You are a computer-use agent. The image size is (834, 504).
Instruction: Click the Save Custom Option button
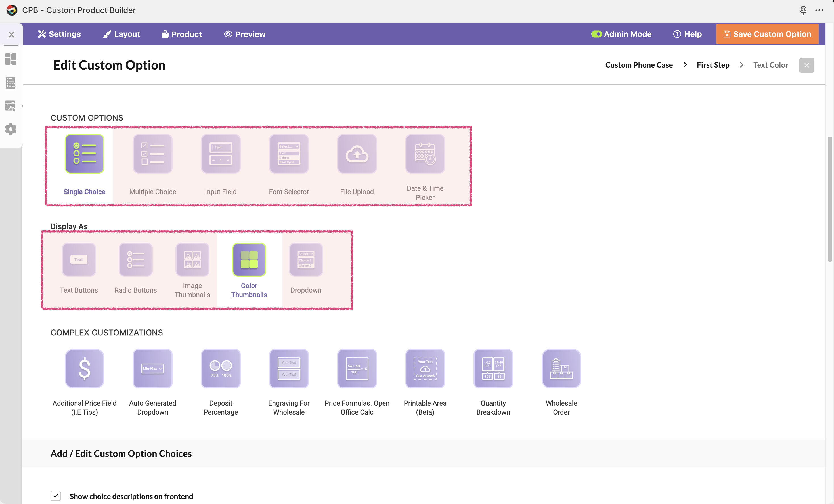pyautogui.click(x=767, y=34)
